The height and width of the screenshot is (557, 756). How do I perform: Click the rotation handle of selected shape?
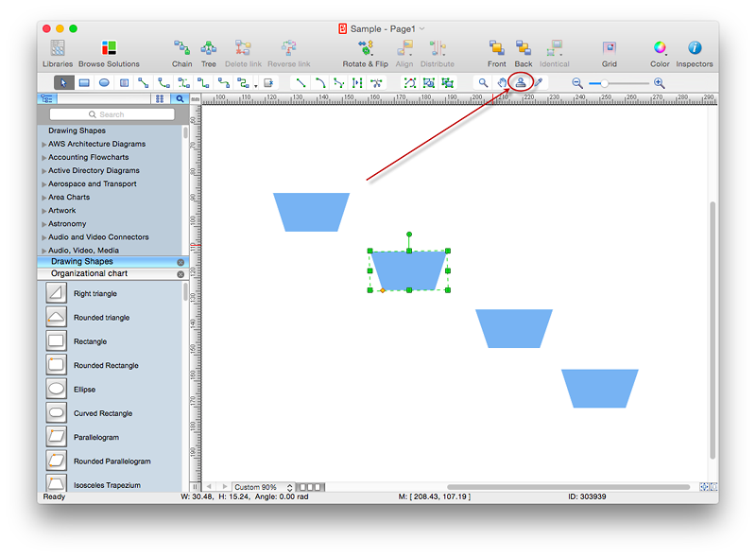click(409, 235)
